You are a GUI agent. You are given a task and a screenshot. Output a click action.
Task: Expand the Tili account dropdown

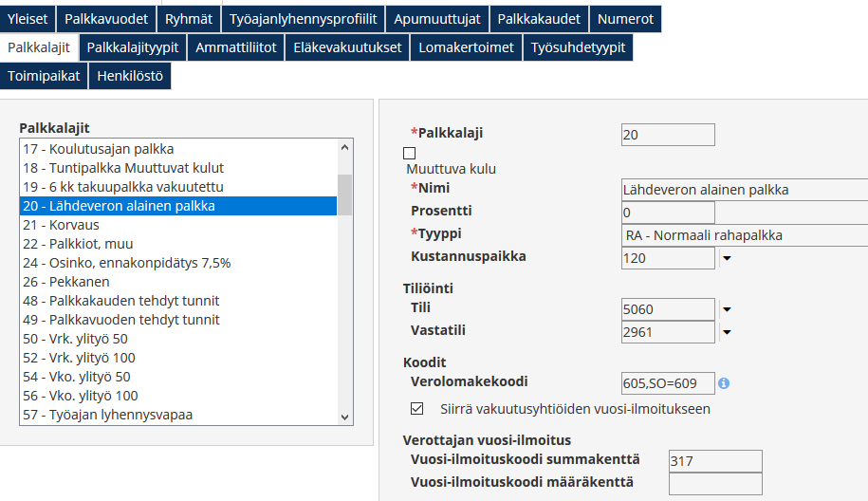[x=727, y=309]
